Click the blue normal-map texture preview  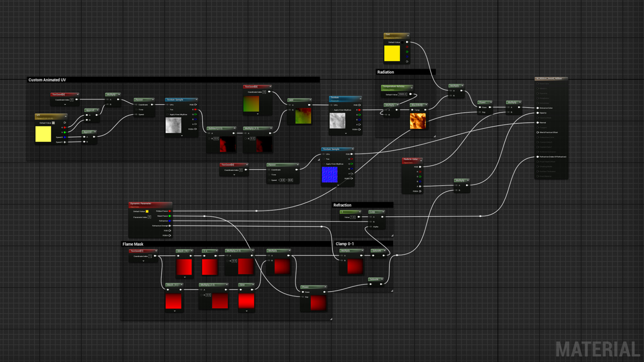pyautogui.click(x=330, y=175)
